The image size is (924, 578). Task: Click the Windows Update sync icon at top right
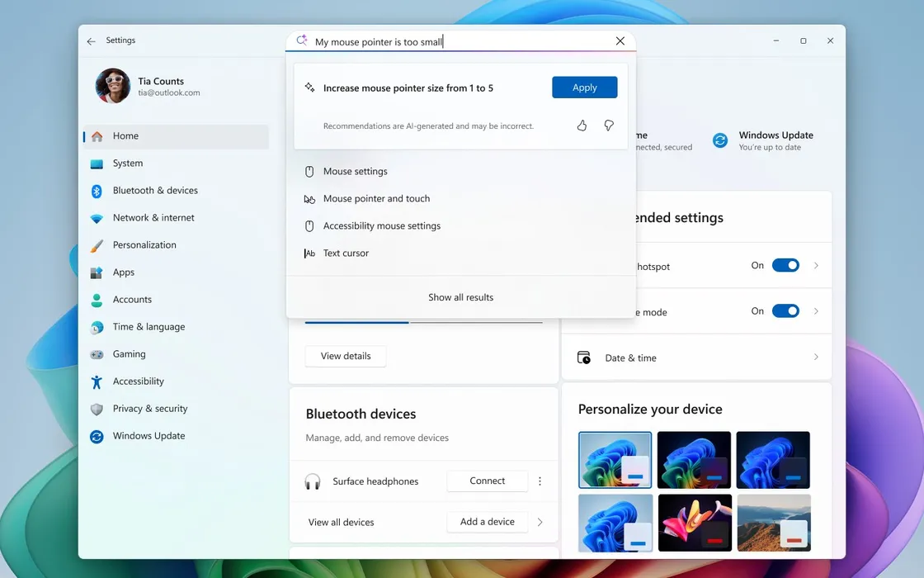click(720, 140)
